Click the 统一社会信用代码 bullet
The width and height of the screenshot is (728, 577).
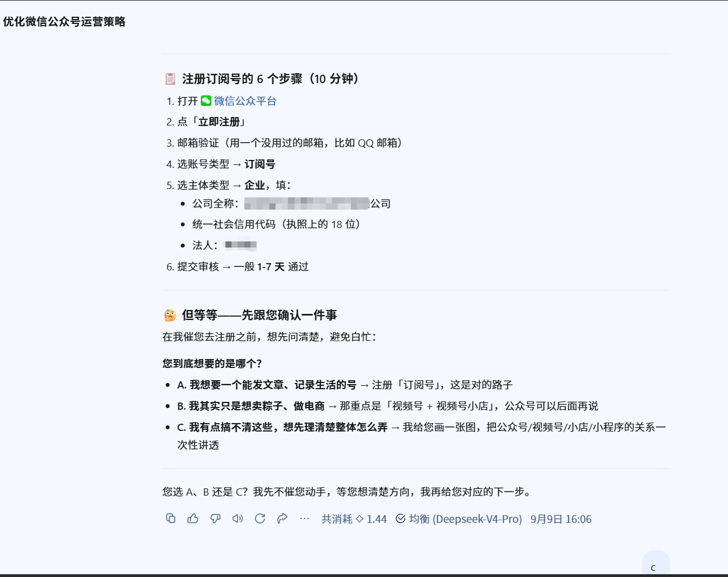(277, 224)
